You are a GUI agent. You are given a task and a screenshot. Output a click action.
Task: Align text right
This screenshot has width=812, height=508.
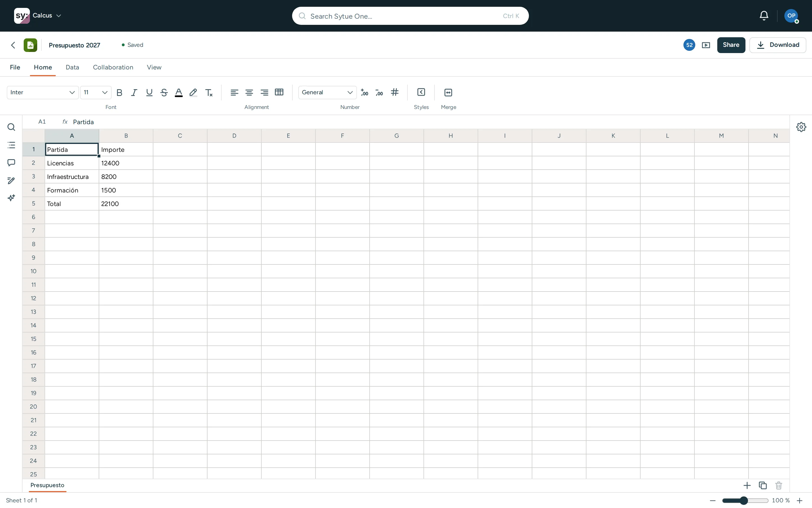click(264, 92)
